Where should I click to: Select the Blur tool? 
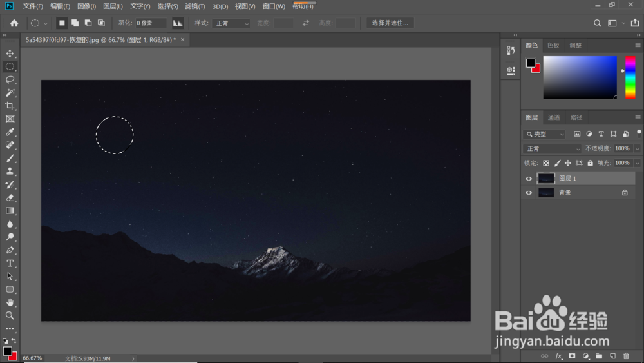pyautogui.click(x=10, y=224)
